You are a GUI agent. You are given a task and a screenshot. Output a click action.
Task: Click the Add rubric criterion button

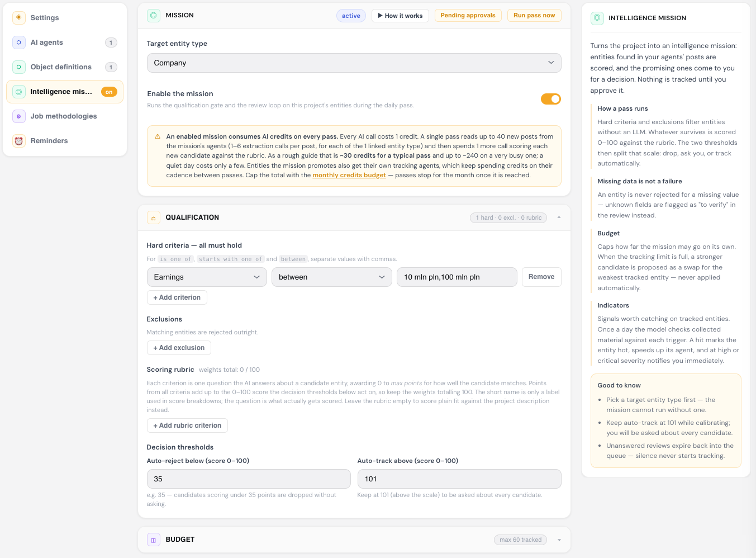187,425
